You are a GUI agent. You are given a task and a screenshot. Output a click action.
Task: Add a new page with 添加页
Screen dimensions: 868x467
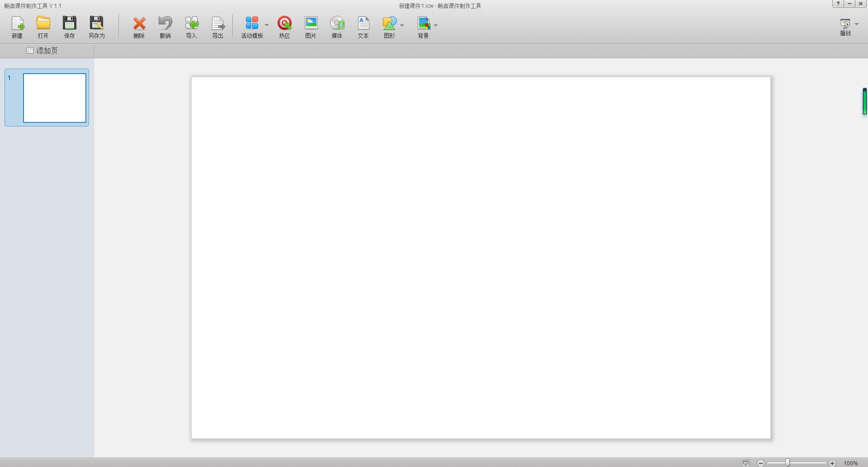click(x=42, y=51)
